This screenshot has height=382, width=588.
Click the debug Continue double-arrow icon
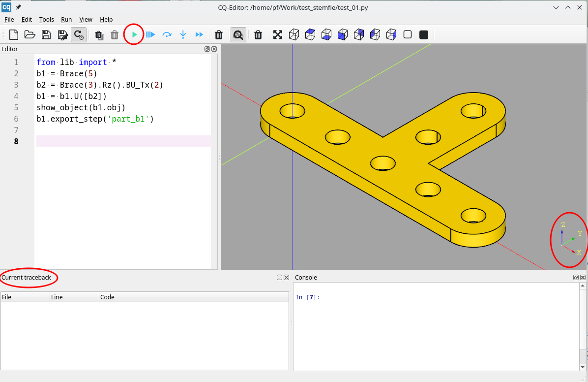click(x=199, y=34)
